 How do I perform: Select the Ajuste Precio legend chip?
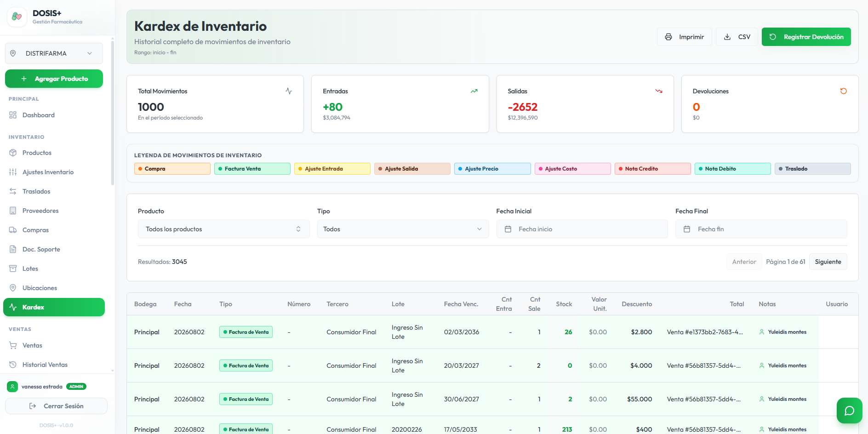click(492, 169)
